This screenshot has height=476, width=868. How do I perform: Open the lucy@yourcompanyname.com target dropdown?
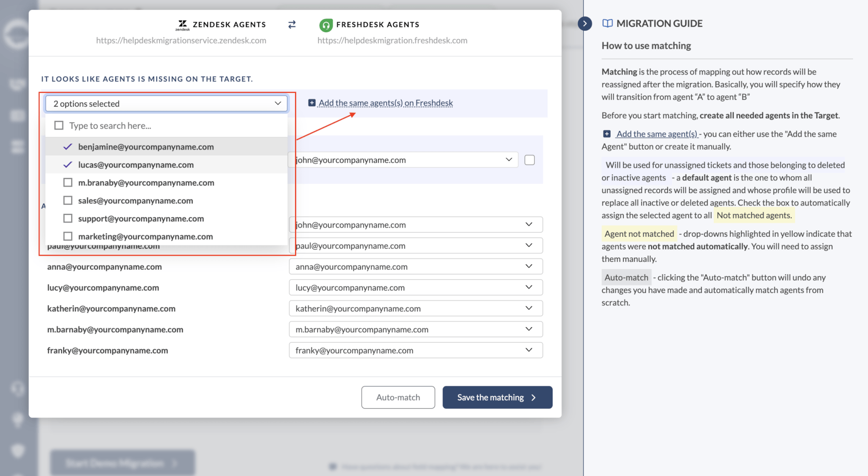pyautogui.click(x=416, y=287)
